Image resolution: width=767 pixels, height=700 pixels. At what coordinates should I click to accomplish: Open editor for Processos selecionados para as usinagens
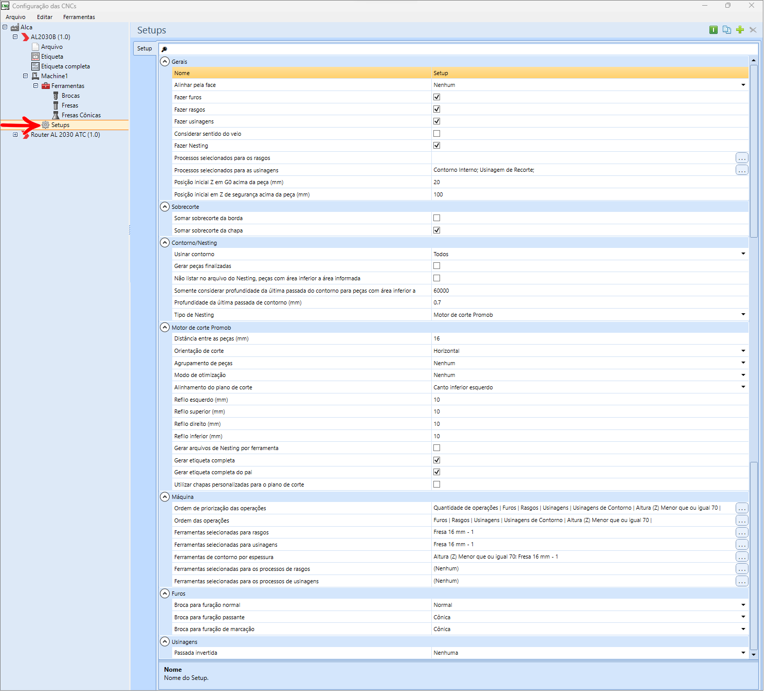pyautogui.click(x=742, y=170)
